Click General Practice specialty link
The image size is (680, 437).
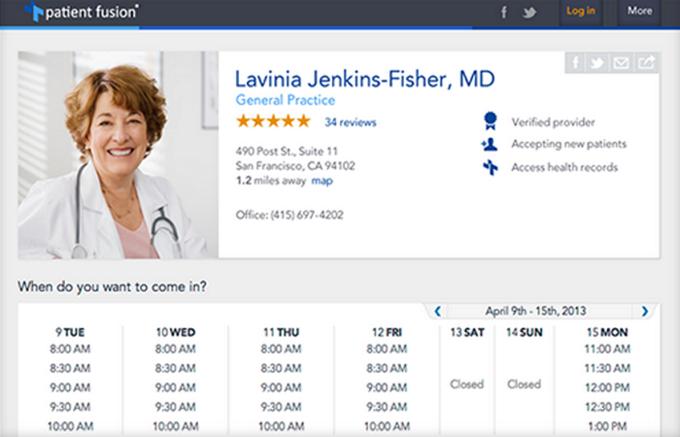point(285,100)
